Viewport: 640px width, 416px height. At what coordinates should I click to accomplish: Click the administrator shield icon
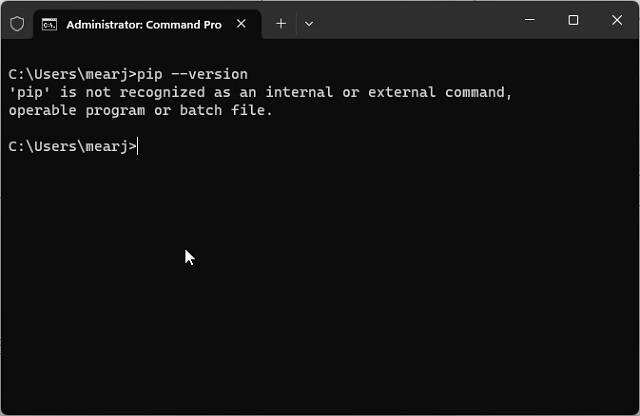[x=17, y=23]
